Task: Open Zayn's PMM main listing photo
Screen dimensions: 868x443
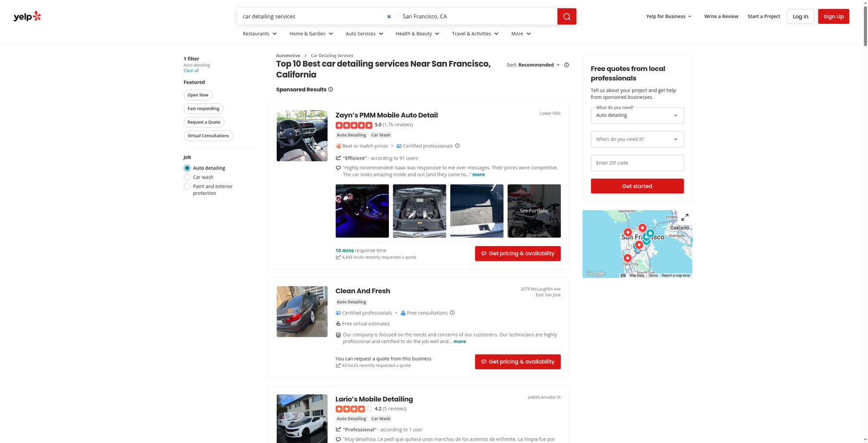Action: coord(302,136)
